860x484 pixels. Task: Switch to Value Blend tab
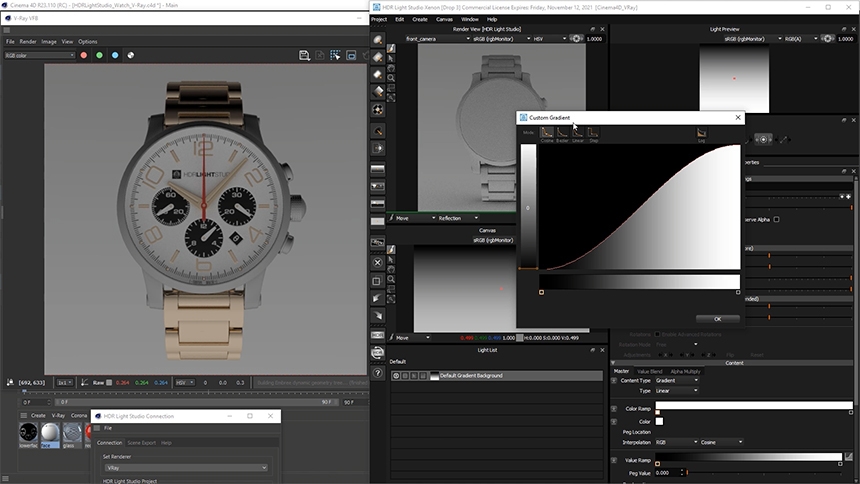pos(649,372)
